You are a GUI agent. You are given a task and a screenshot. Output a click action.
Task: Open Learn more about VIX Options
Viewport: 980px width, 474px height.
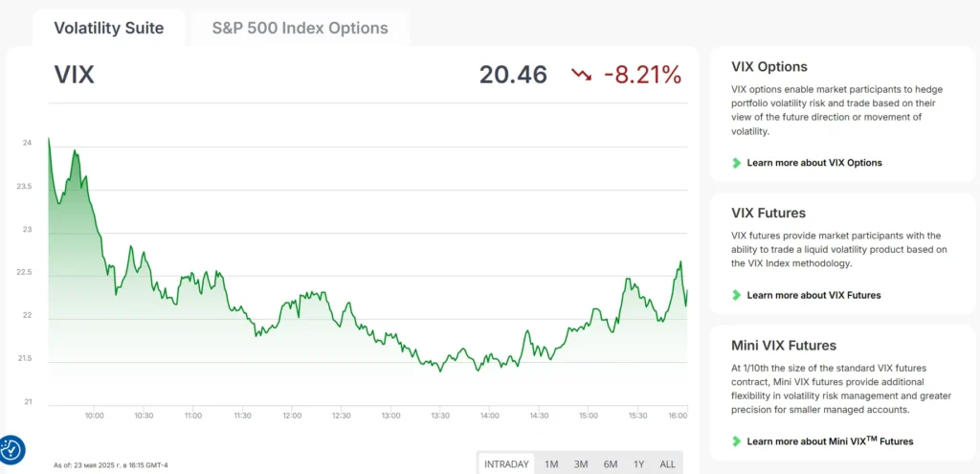pos(814,163)
